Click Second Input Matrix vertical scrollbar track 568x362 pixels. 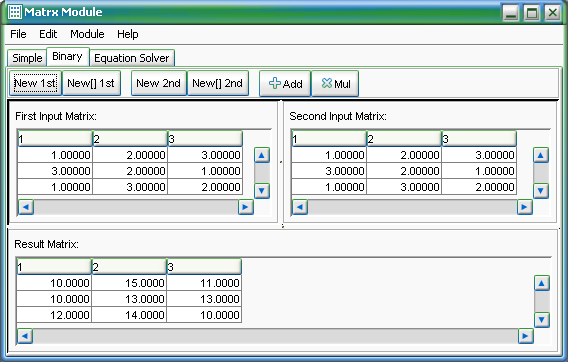click(541, 173)
